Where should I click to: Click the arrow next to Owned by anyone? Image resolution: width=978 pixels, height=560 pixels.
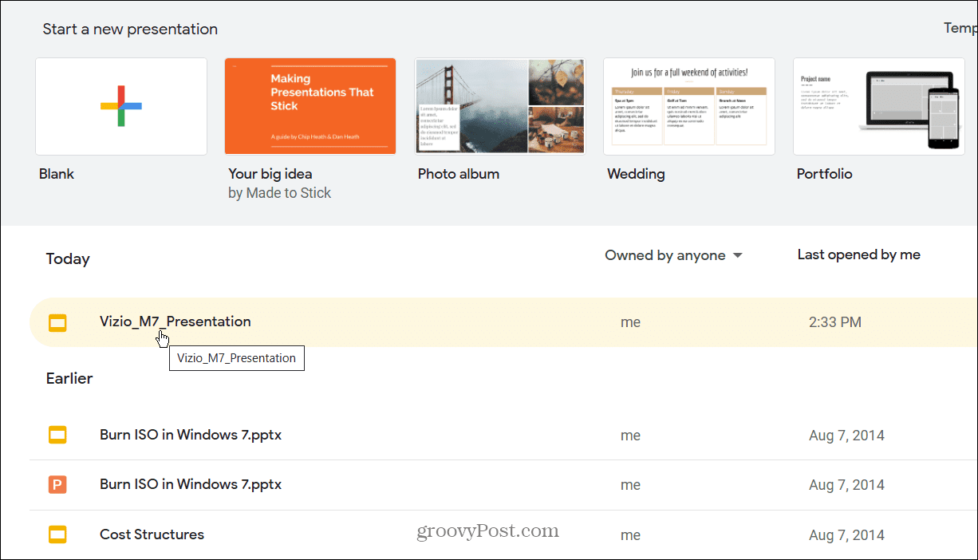(x=738, y=254)
